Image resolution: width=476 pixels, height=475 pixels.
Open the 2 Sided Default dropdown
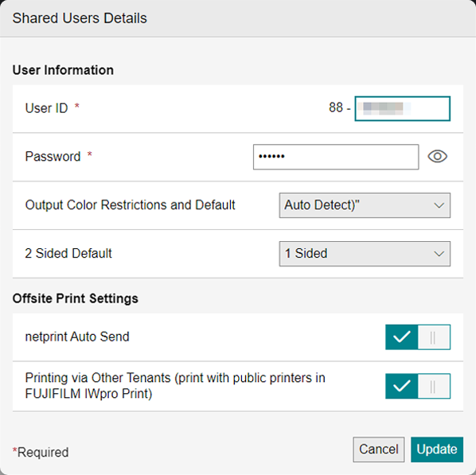coord(365,254)
